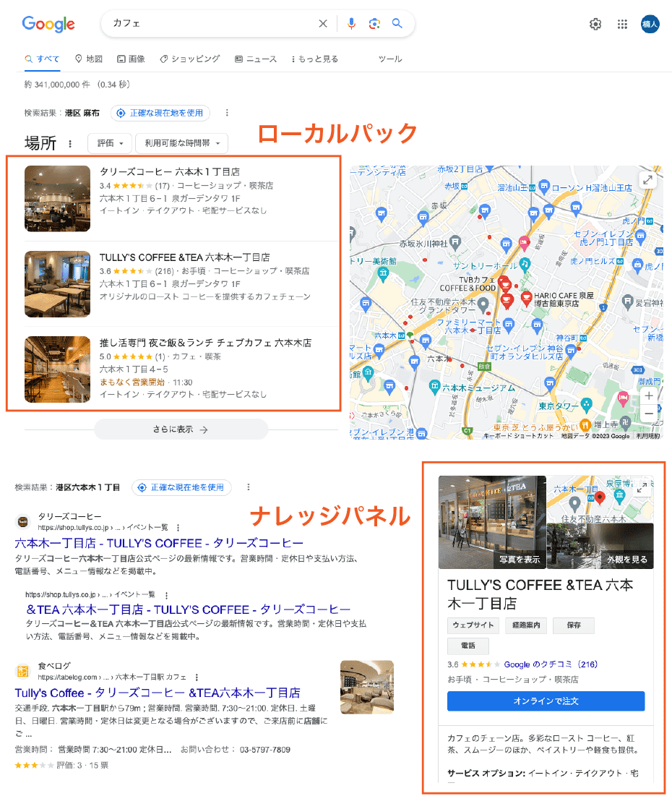
Task: Switch to the 画像 tab
Action: (x=131, y=59)
